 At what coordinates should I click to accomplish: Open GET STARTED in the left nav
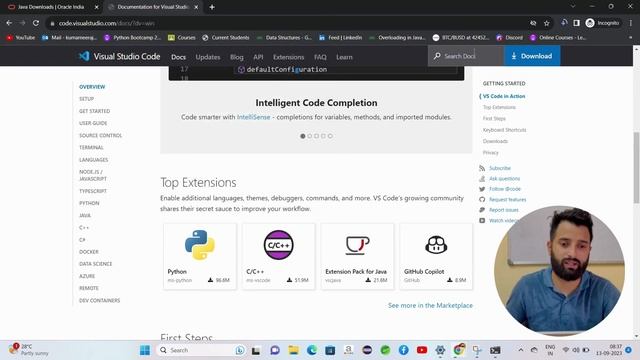(x=94, y=111)
